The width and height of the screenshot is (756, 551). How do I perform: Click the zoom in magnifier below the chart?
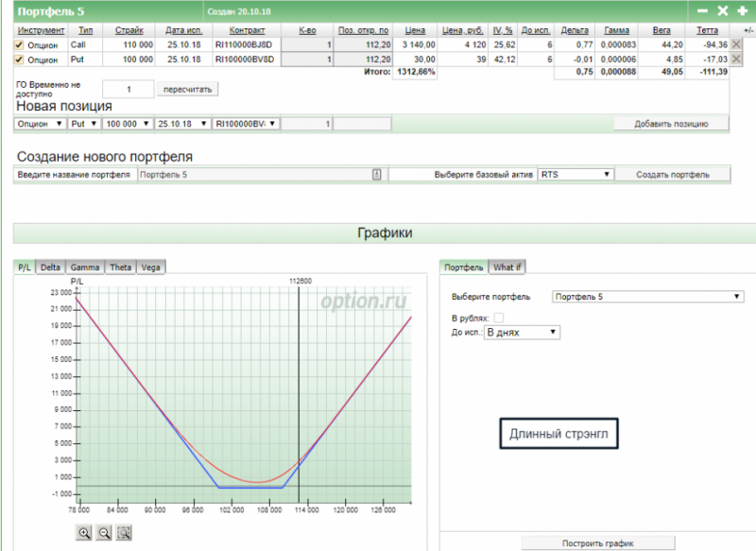[x=85, y=533]
